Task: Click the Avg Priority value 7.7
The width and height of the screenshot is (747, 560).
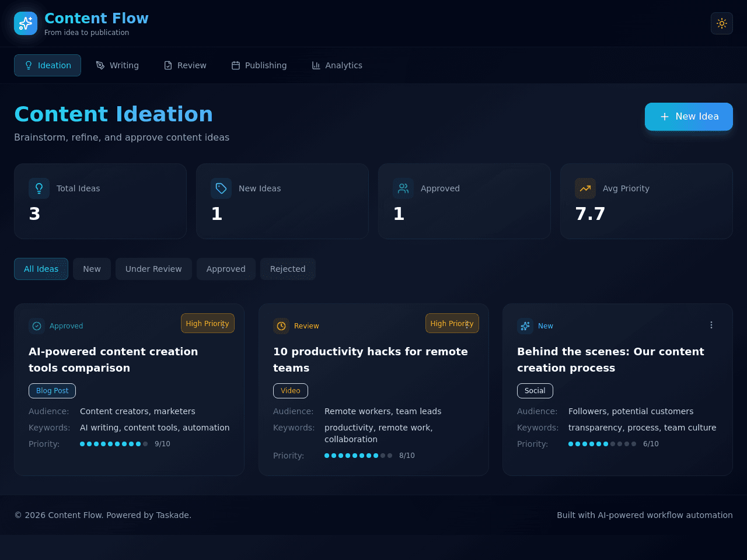Action: tap(590, 214)
